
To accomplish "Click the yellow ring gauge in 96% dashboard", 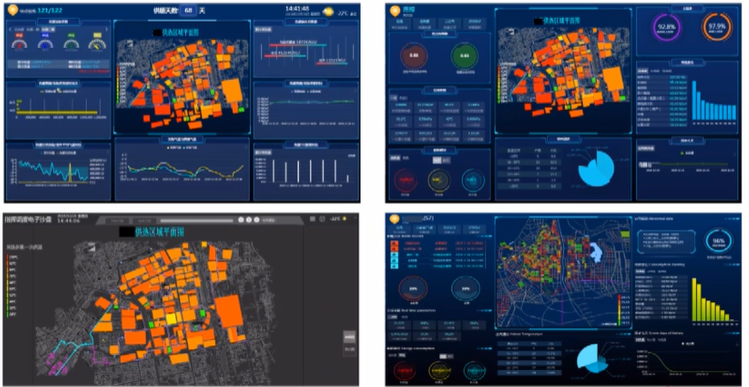I will point(439,370).
